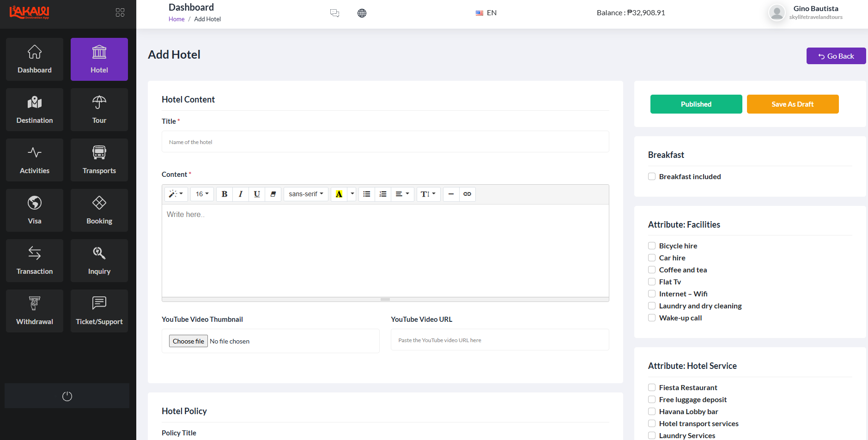868x440 pixels.
Task: Click the eraser remove-format icon
Action: 273,194
